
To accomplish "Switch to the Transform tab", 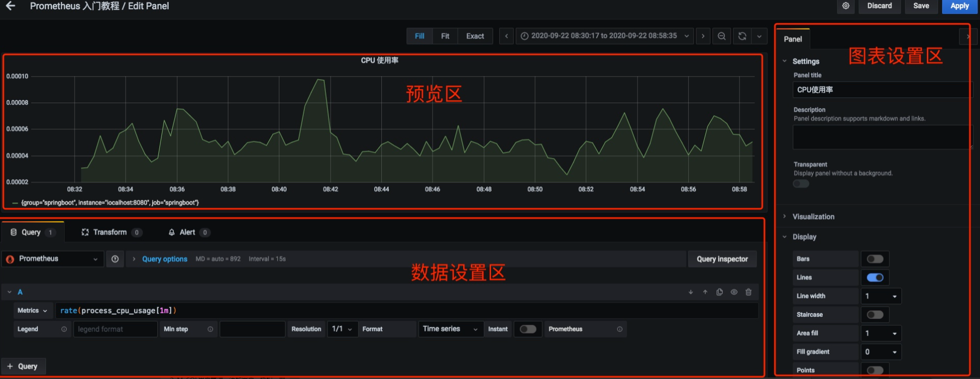I will pos(111,232).
